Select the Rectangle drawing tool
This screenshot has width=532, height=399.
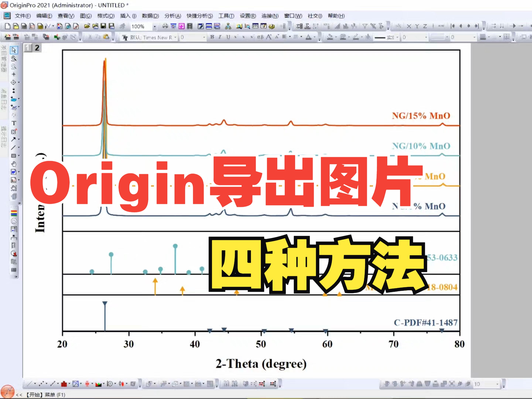(x=13, y=156)
